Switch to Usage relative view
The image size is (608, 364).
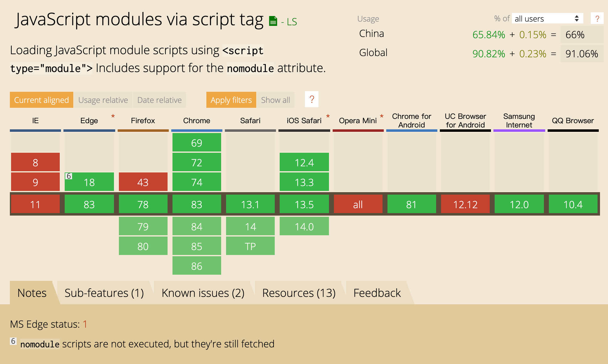(103, 100)
